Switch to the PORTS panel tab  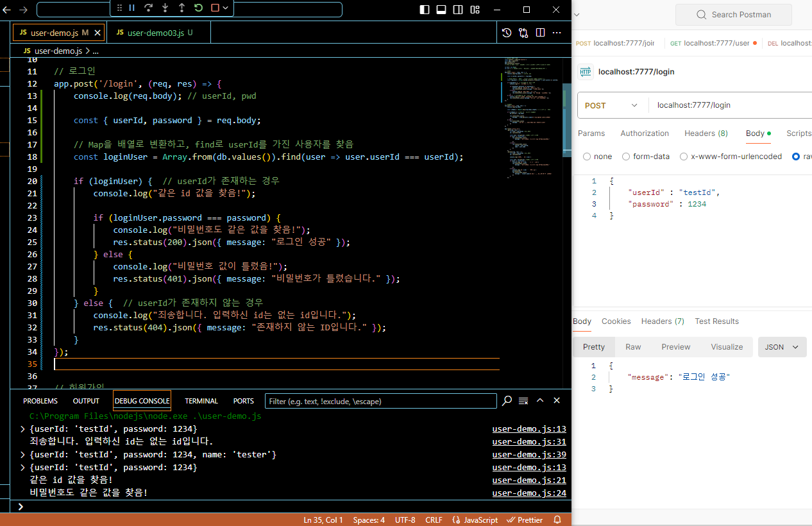[244, 401]
